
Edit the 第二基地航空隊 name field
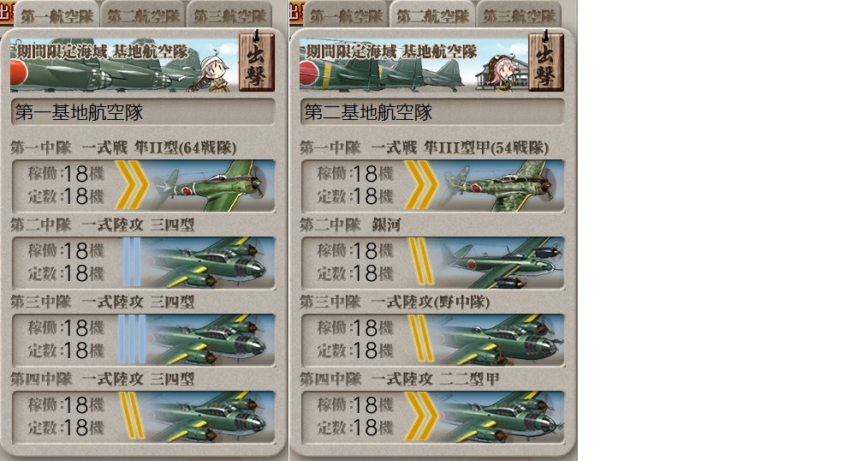[432, 112]
